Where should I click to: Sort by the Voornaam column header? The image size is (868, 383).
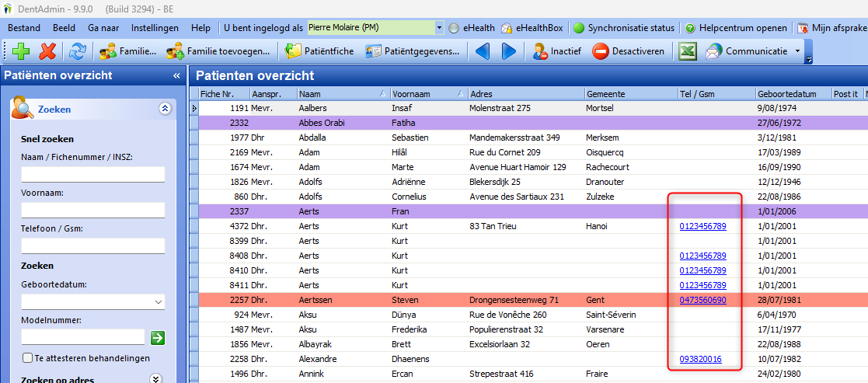tap(428, 94)
